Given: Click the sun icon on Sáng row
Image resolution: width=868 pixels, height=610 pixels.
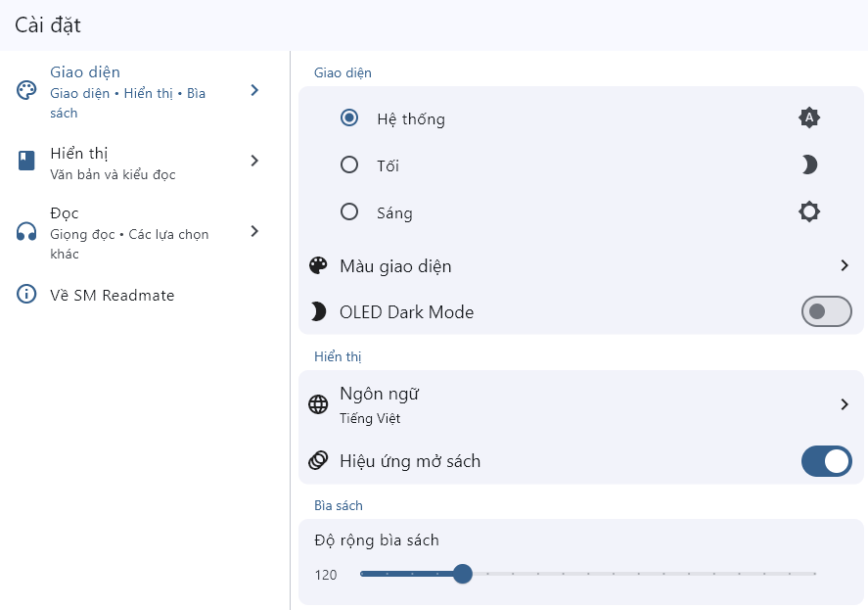Looking at the screenshot, I should [x=808, y=211].
